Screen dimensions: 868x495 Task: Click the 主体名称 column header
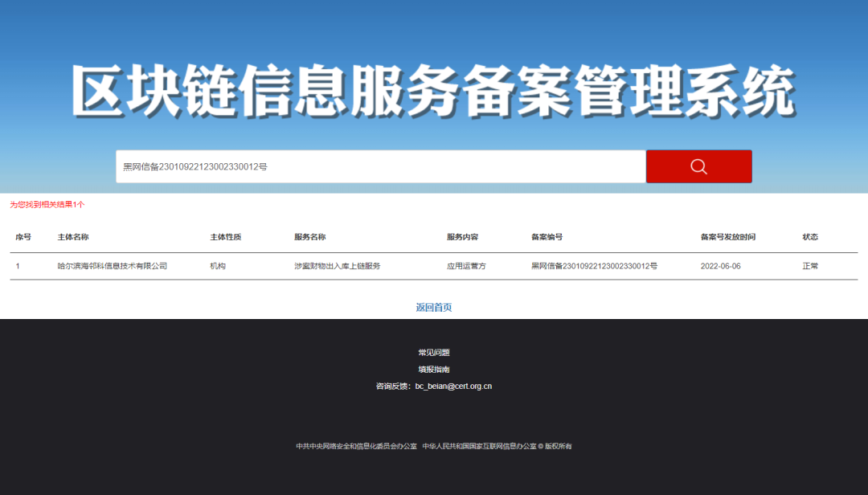point(73,237)
